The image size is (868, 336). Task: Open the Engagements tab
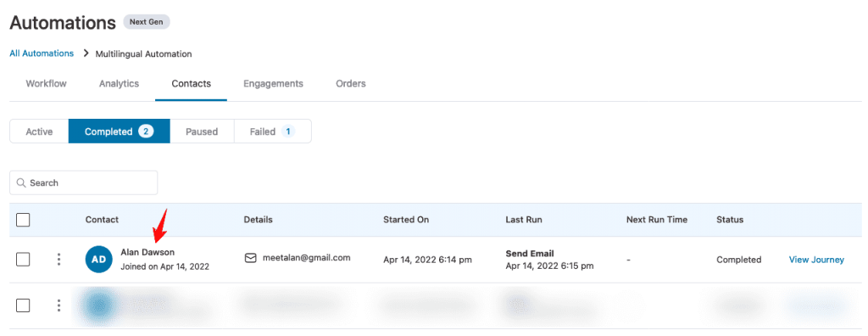[x=274, y=84]
